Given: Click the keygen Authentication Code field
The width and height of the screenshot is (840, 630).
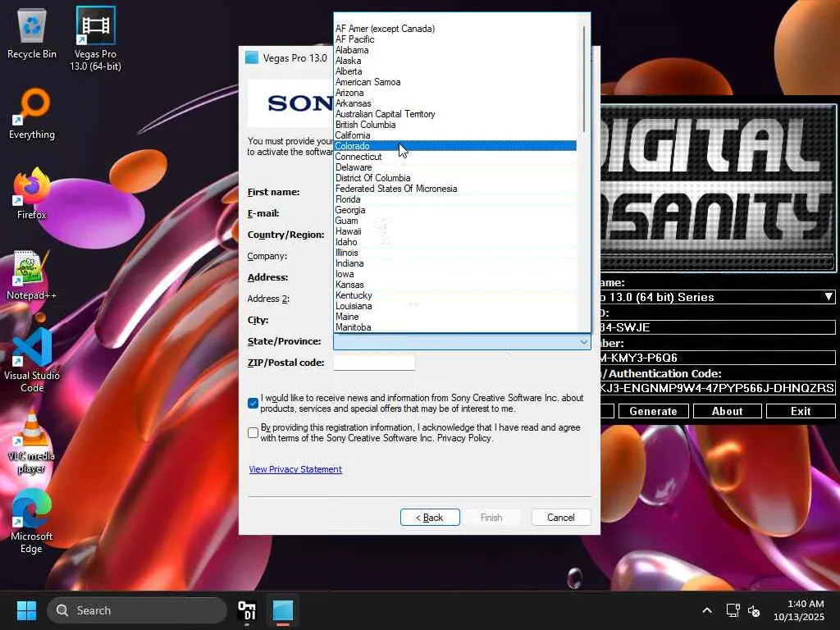Looking at the screenshot, I should click(717, 388).
